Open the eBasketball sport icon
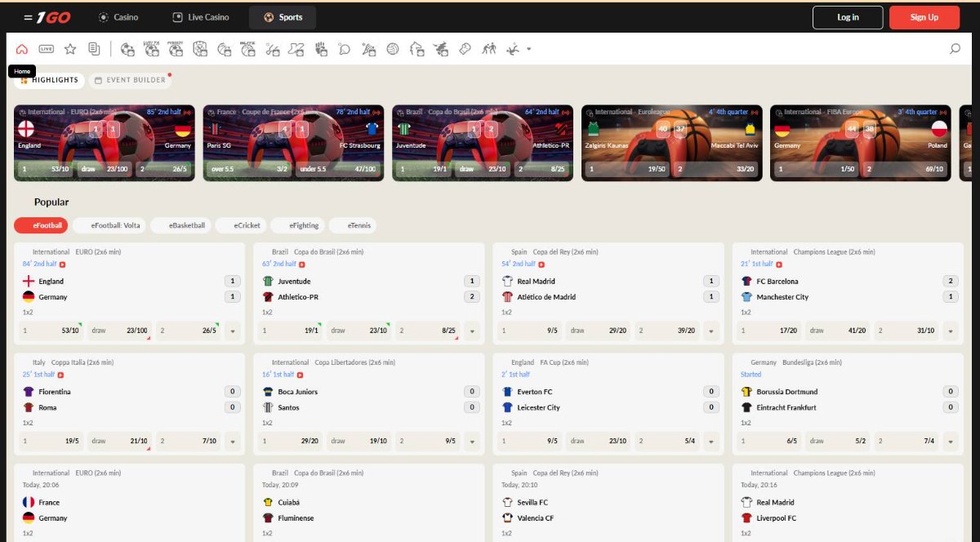The image size is (980, 542). coord(223,51)
